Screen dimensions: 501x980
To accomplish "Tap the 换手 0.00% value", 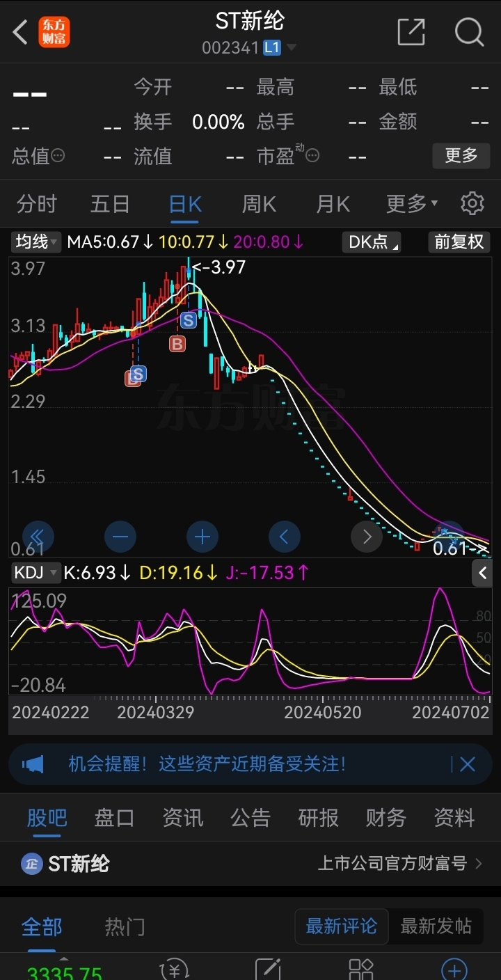I will (x=218, y=122).
